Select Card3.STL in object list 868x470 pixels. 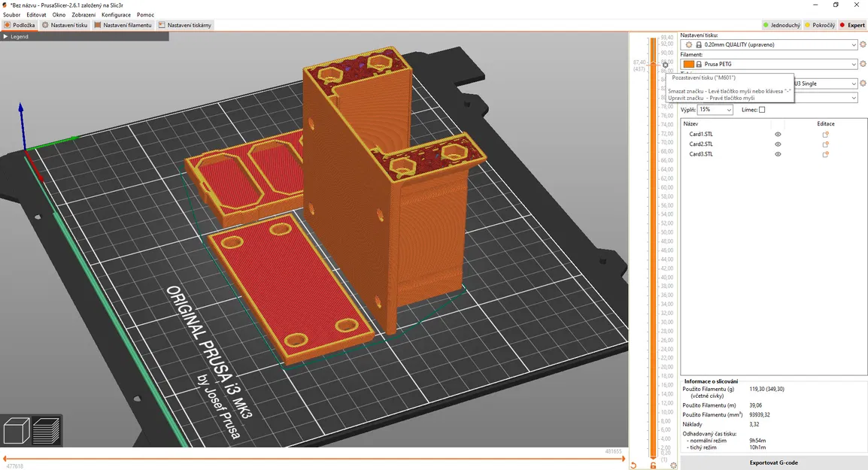(x=701, y=154)
